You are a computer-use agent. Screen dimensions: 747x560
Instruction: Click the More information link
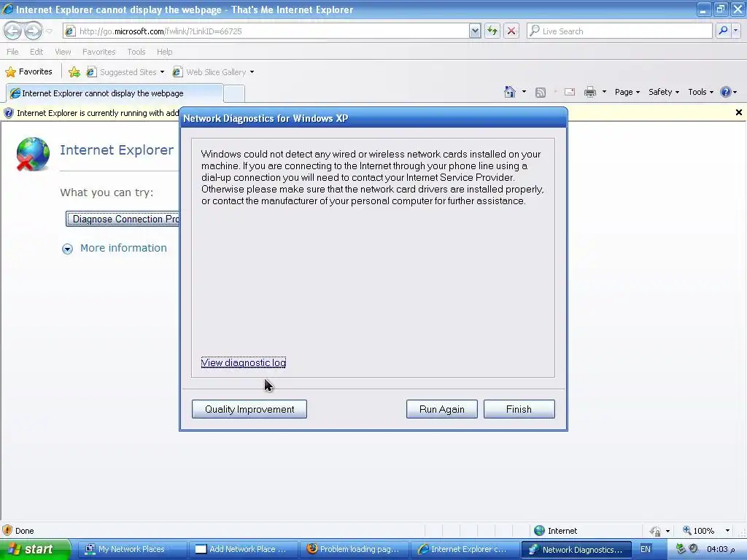[x=123, y=248]
